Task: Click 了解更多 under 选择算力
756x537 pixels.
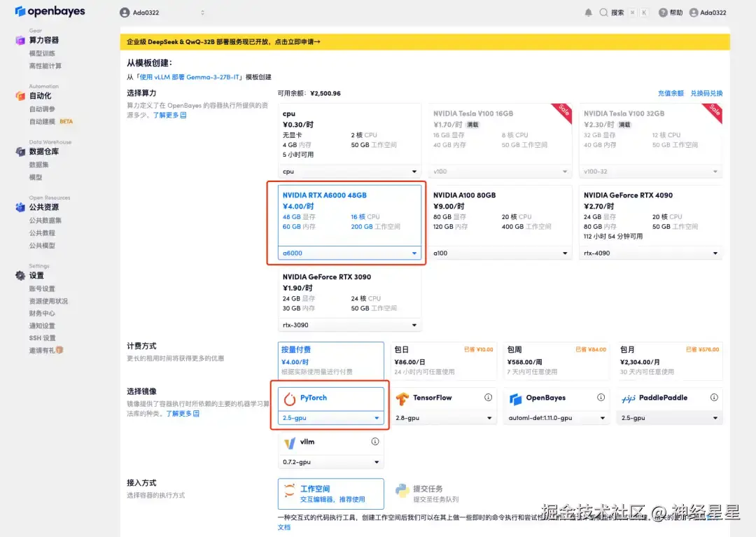Action: (169, 116)
